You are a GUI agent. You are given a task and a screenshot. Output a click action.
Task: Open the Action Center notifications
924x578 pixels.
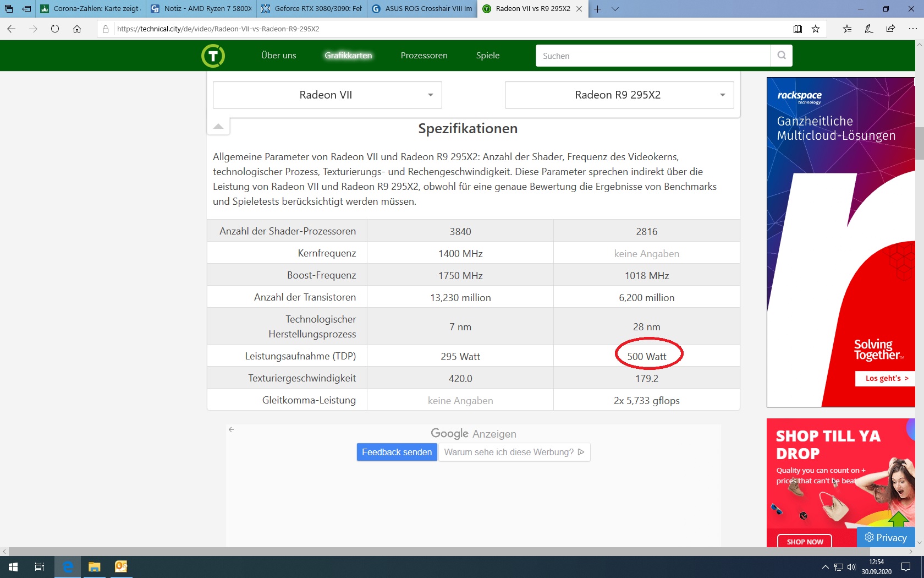(x=906, y=567)
